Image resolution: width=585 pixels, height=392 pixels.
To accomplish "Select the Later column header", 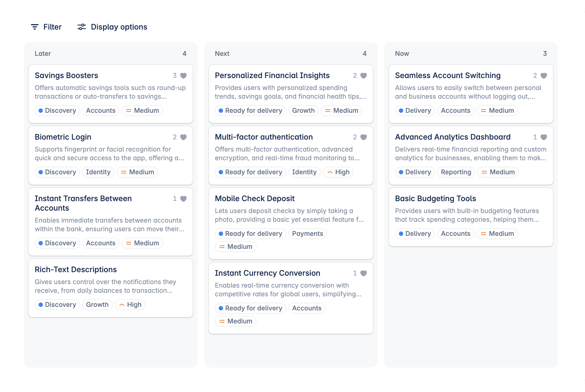I will (x=43, y=54).
